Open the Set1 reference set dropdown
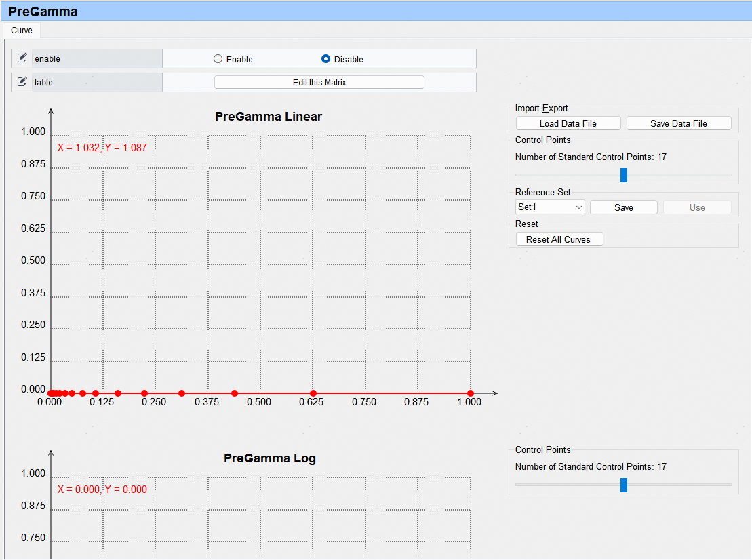 pos(550,207)
